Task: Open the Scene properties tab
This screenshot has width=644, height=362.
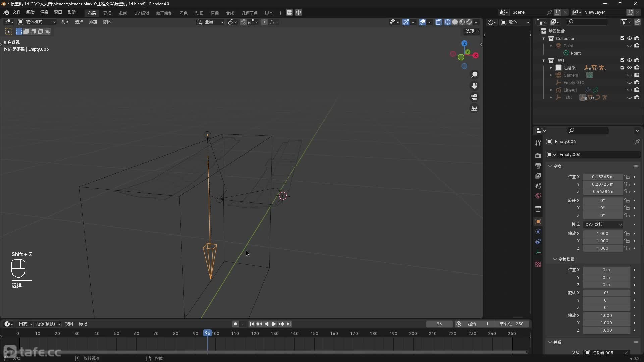Action: coord(538,186)
